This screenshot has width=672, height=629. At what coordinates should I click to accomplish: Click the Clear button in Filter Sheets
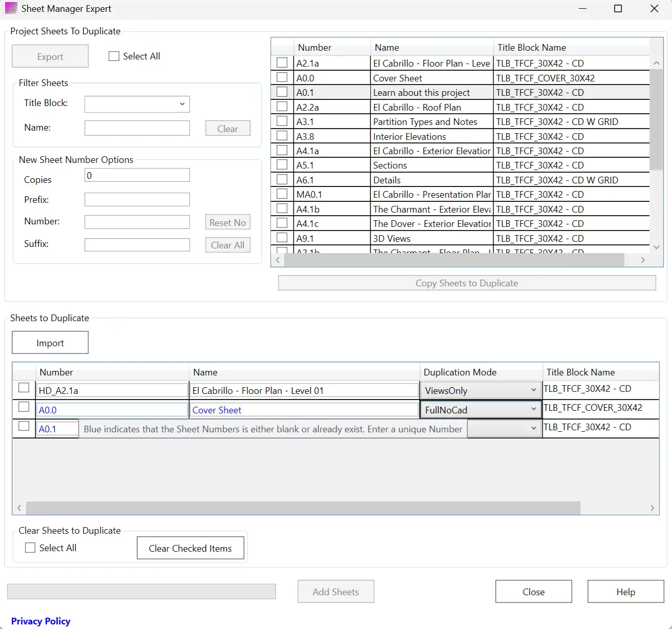tap(227, 128)
